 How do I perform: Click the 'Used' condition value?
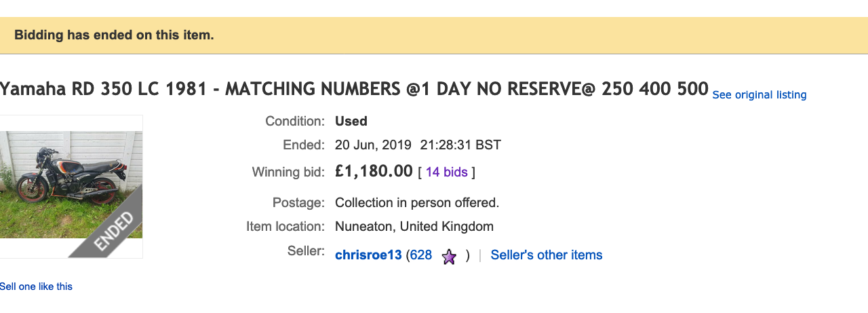[351, 122]
